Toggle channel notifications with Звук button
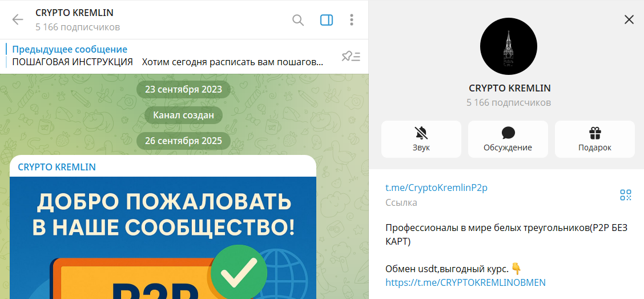The height and width of the screenshot is (299, 644). point(421,139)
